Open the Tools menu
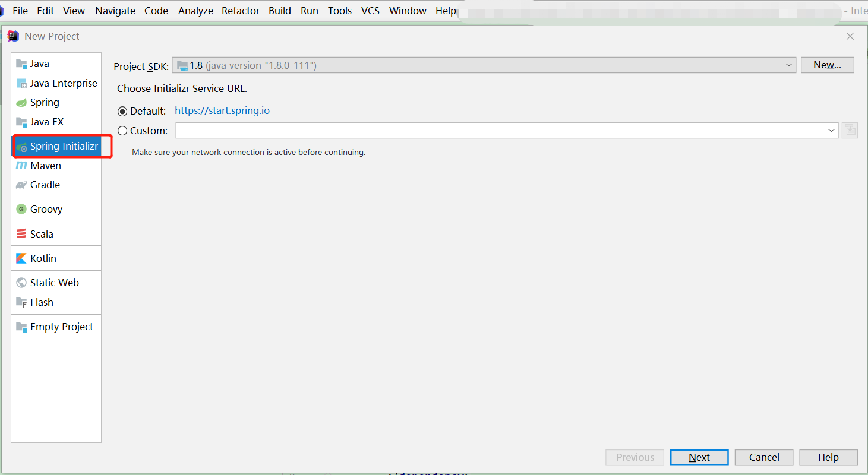Image resolution: width=868 pixels, height=475 pixels. pos(340,11)
